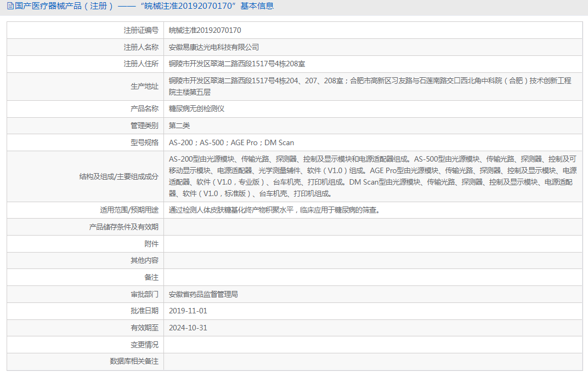This screenshot has height=372, width=588.
Task: Select model list AS-200；AS-500；AGE Pro；DM Scan
Action: (x=231, y=142)
